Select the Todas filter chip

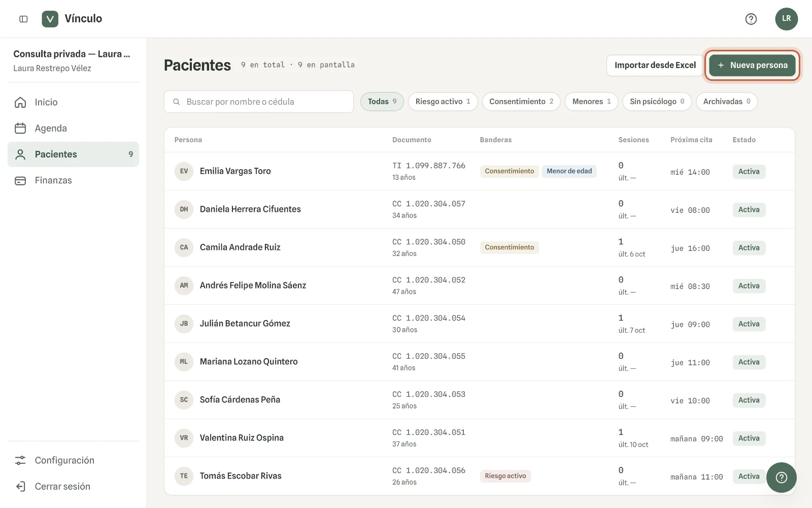[382, 102]
